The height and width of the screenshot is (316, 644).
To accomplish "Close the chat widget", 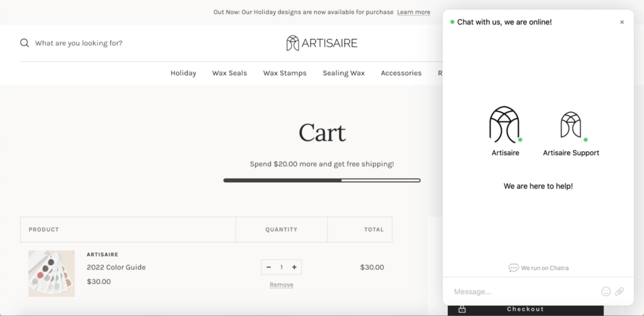I will click(622, 22).
